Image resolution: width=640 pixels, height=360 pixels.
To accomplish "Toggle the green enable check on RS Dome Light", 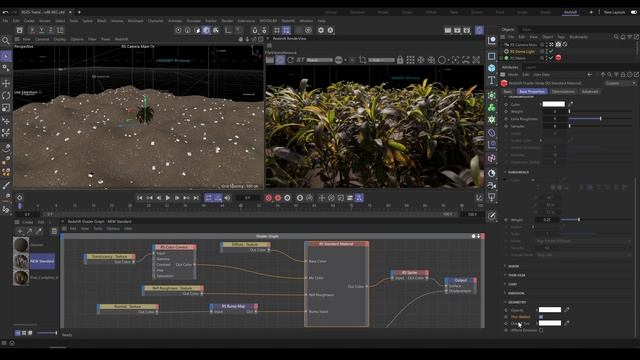I will tap(551, 51).
